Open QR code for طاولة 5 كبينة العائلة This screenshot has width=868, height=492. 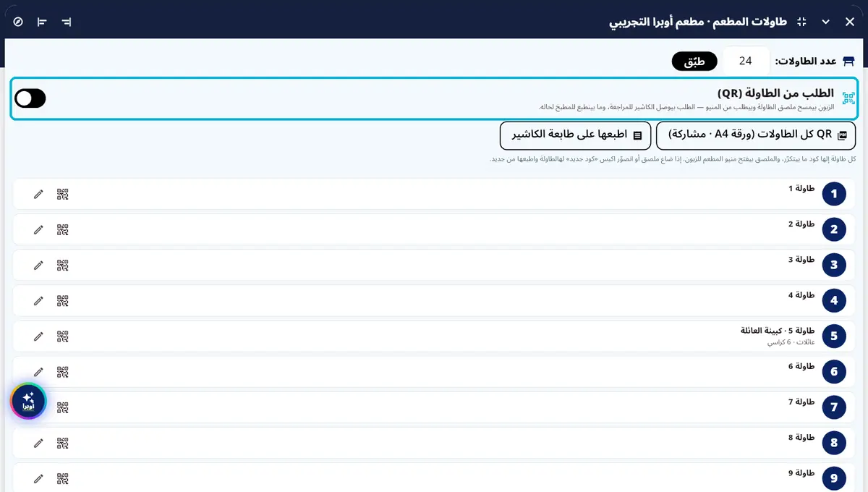(x=63, y=336)
